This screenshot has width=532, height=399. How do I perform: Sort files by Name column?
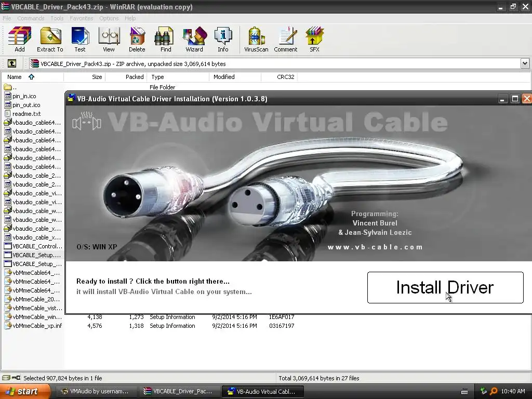click(32, 77)
